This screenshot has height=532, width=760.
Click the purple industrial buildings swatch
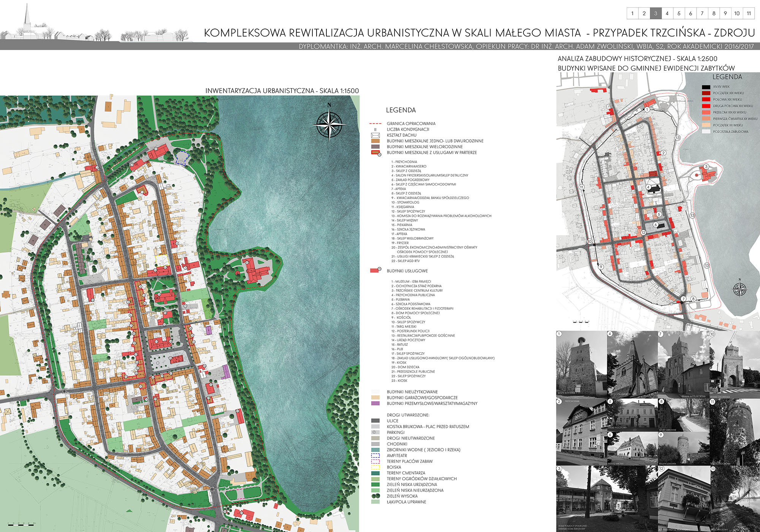(x=375, y=403)
